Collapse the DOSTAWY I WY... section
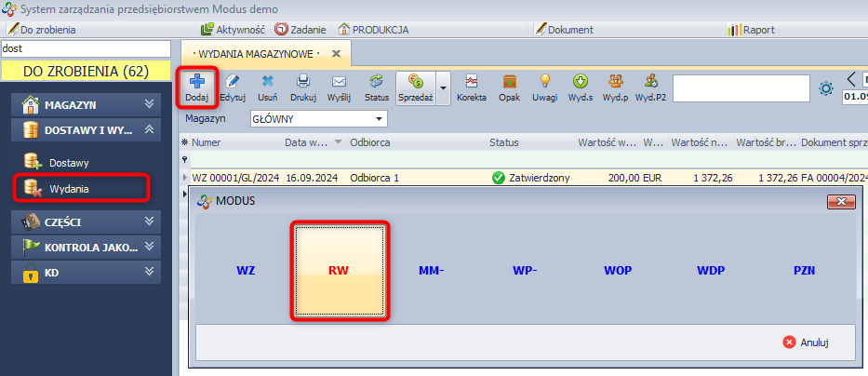 (x=86, y=129)
